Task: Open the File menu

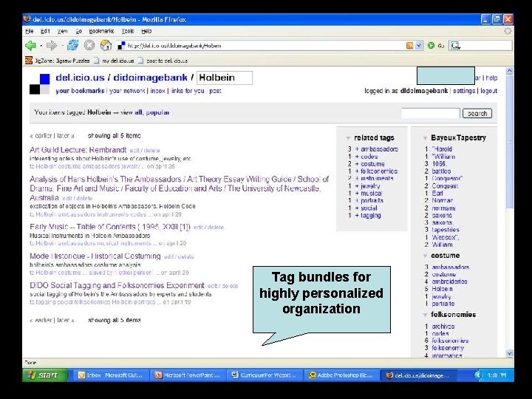Action: click(30, 31)
